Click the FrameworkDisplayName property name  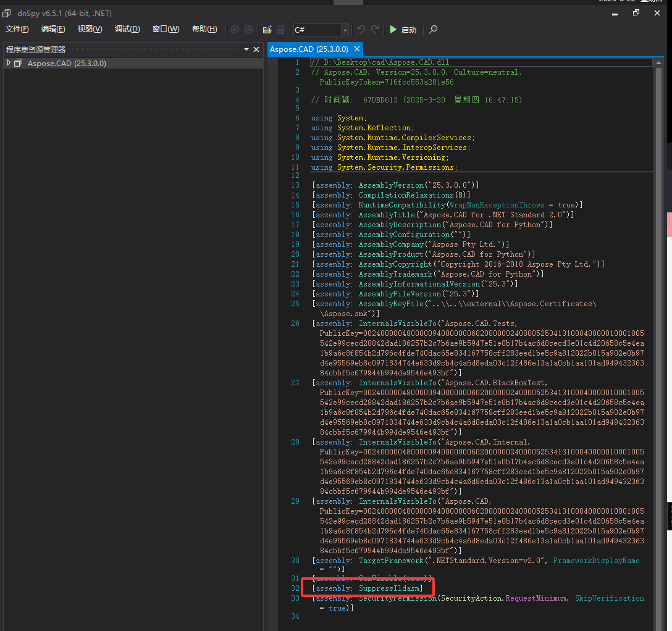[x=596, y=561]
